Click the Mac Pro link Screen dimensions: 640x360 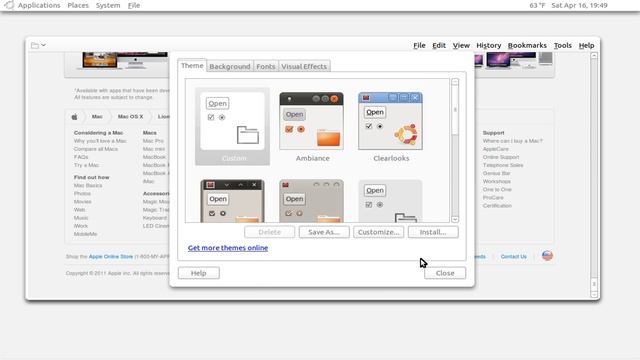tap(153, 141)
